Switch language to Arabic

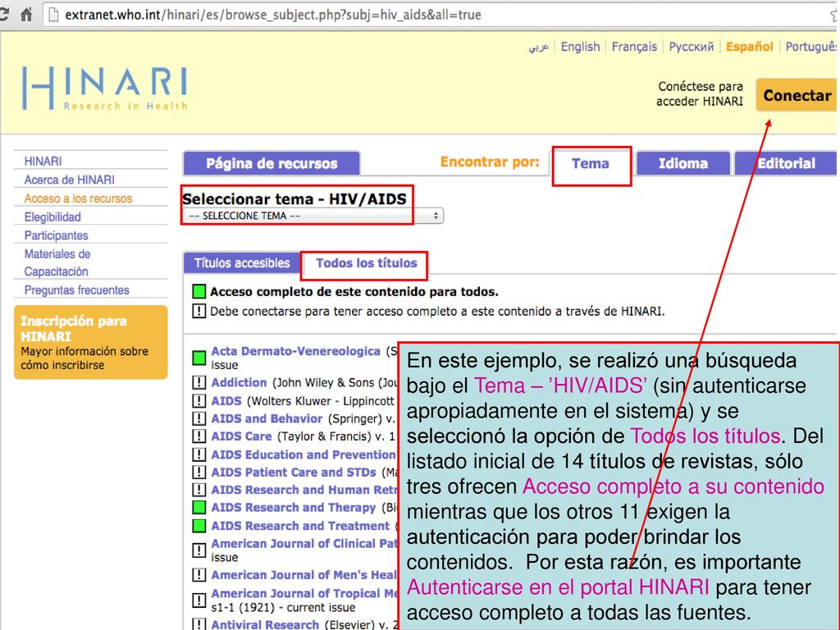(x=538, y=47)
